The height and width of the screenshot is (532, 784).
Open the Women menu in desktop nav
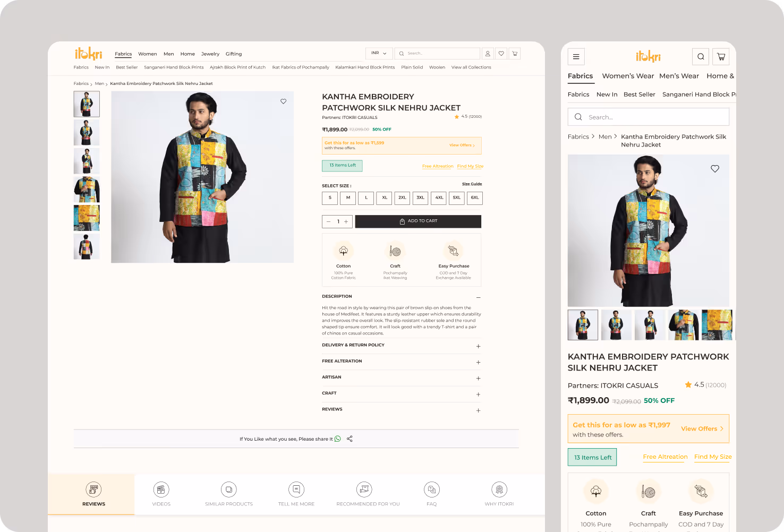pyautogui.click(x=148, y=54)
